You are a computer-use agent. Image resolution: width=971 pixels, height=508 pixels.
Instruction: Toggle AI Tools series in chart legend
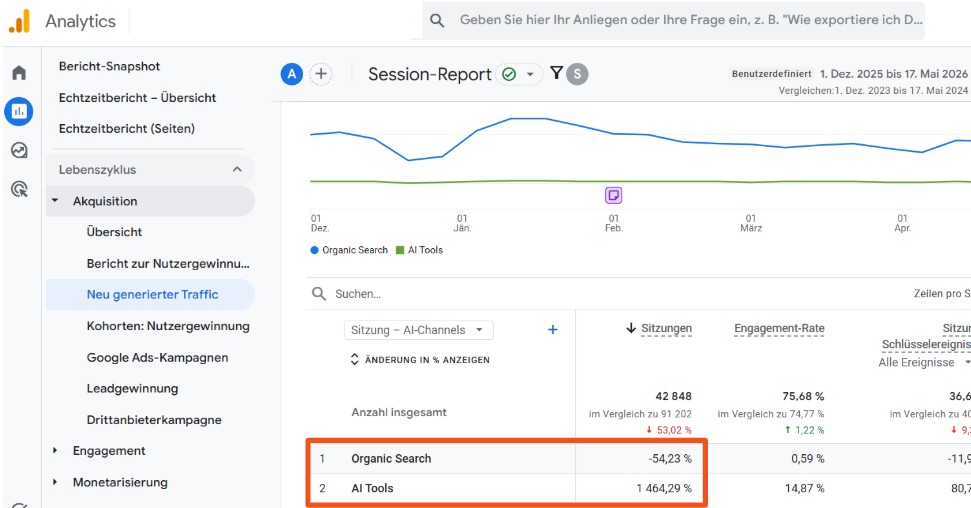coord(419,250)
